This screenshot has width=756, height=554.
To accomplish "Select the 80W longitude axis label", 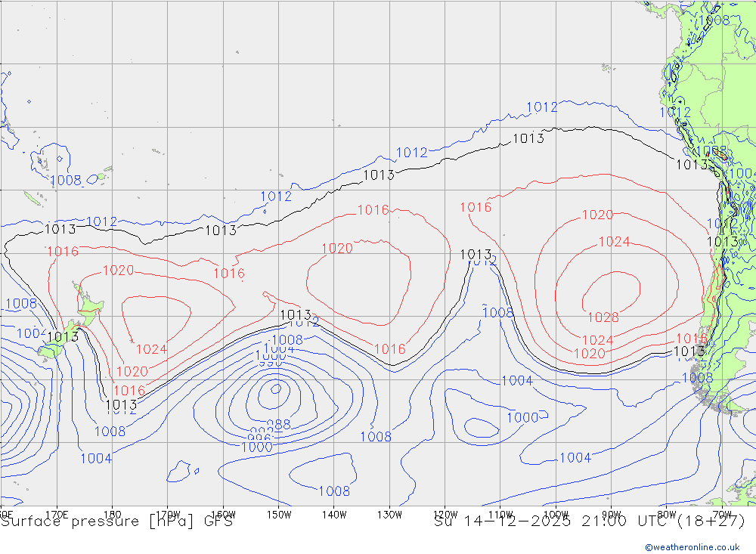I will [x=667, y=515].
